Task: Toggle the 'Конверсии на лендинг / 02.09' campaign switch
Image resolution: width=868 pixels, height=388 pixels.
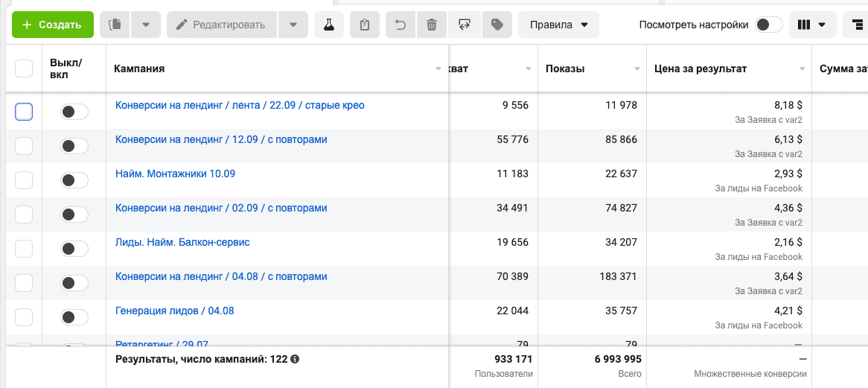Action: click(74, 214)
